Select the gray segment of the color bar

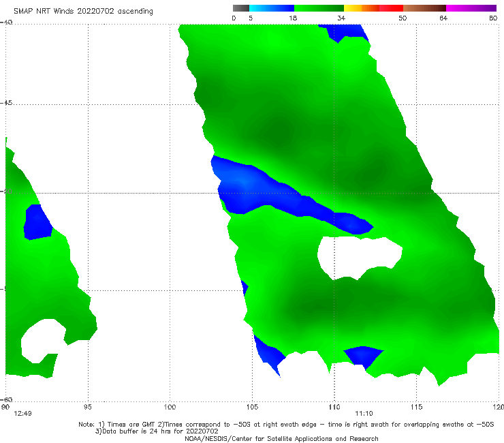[x=241, y=8]
